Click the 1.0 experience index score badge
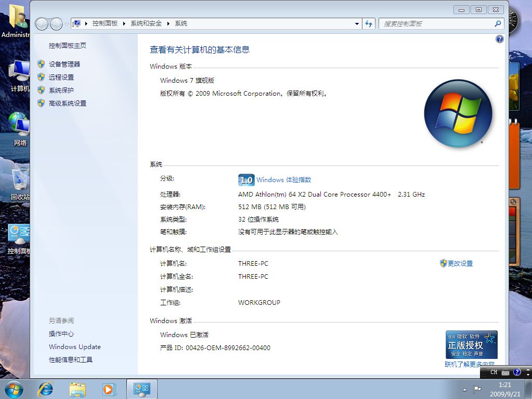This screenshot has height=399, width=532. tap(246, 180)
